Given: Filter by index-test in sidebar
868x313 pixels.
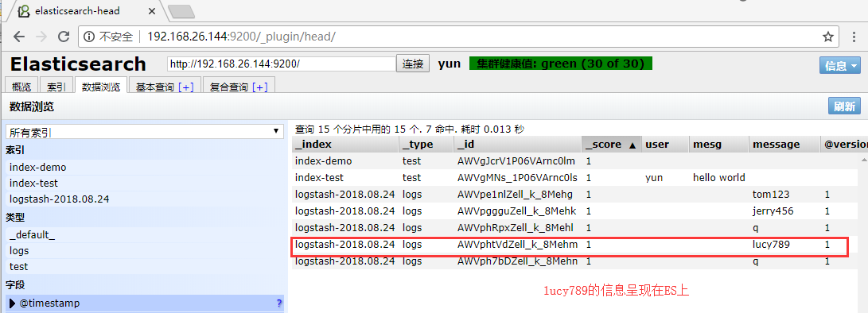Looking at the screenshot, I should [145, 183].
